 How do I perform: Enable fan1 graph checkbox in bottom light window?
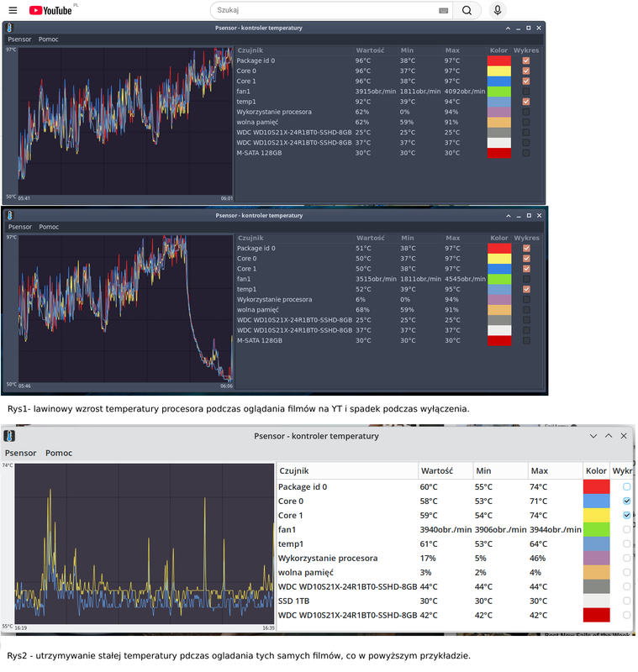(x=627, y=530)
